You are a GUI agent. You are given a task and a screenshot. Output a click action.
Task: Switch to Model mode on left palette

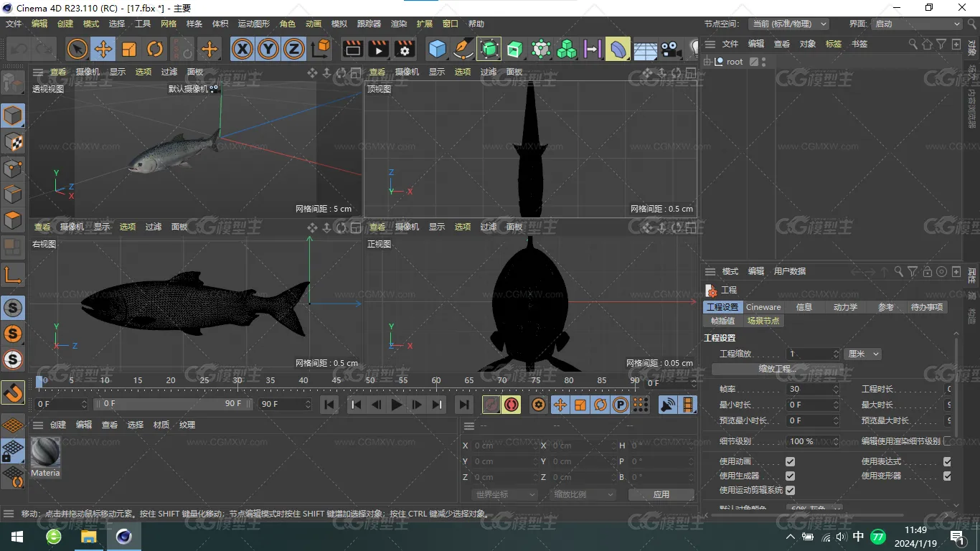coord(13,116)
